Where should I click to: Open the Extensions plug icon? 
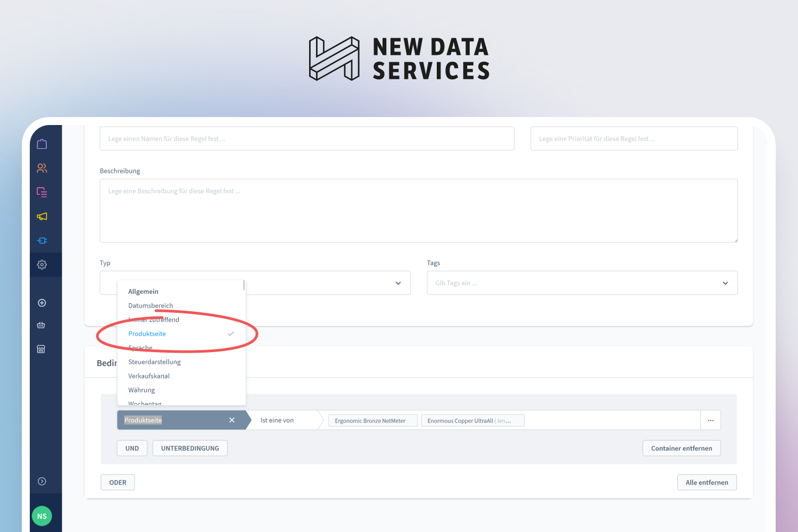[x=42, y=240]
